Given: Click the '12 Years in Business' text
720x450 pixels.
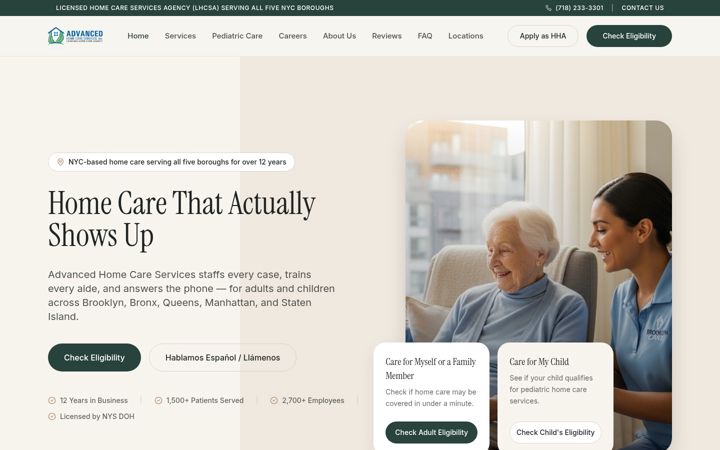Looking at the screenshot, I should (x=94, y=400).
